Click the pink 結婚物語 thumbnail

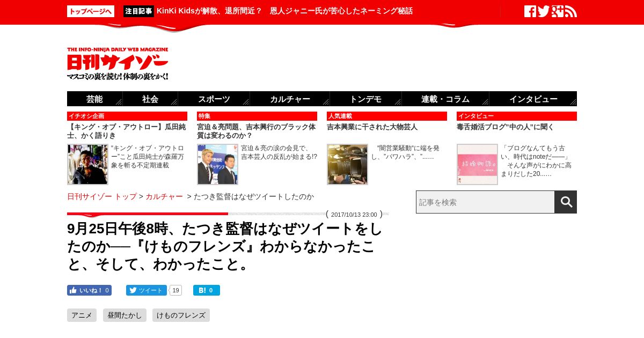coord(477,164)
